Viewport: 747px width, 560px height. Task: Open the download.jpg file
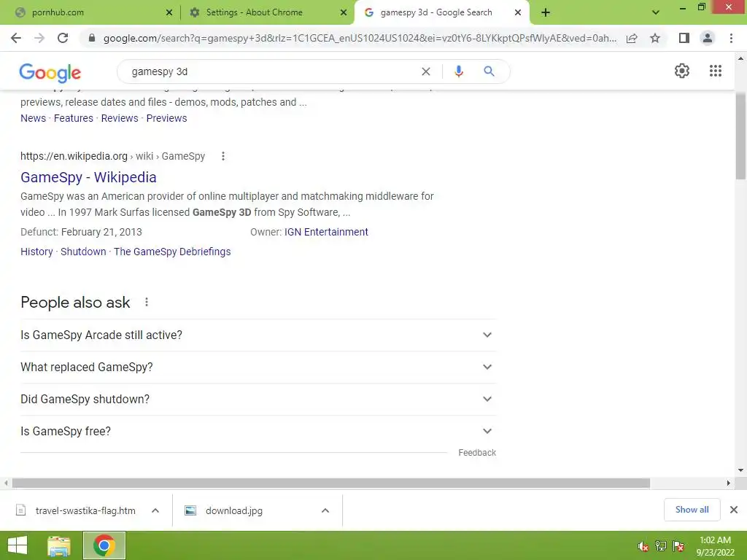click(234, 510)
